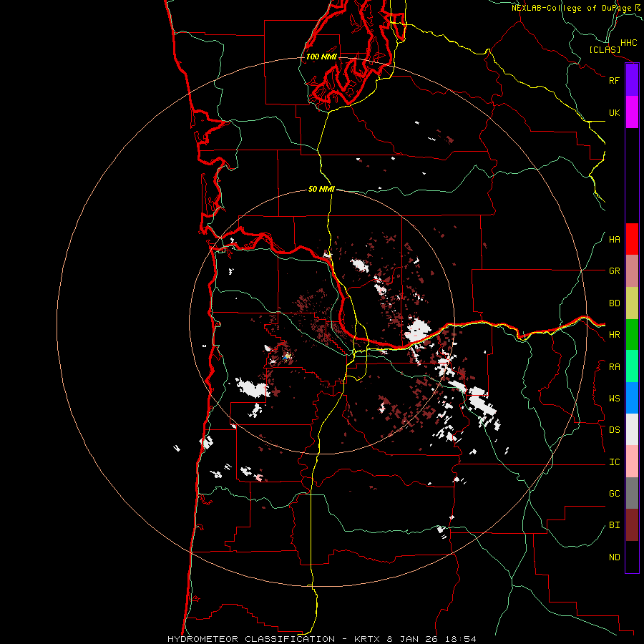The height and width of the screenshot is (644, 644).
Task: Click the HHC product label
Action: (x=628, y=43)
